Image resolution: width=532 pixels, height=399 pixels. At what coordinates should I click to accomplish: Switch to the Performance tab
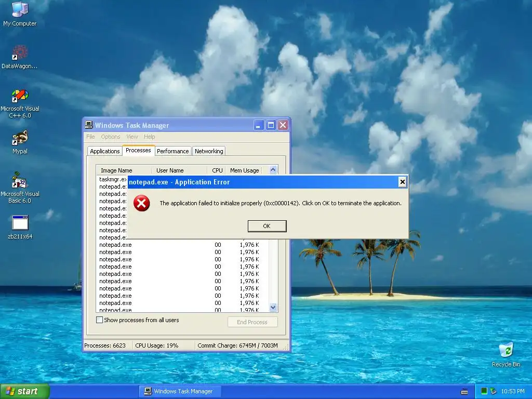(x=172, y=151)
